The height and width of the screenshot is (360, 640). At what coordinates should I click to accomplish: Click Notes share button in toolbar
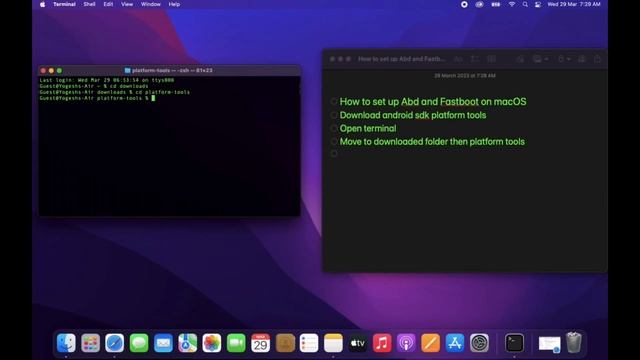tap(597, 59)
